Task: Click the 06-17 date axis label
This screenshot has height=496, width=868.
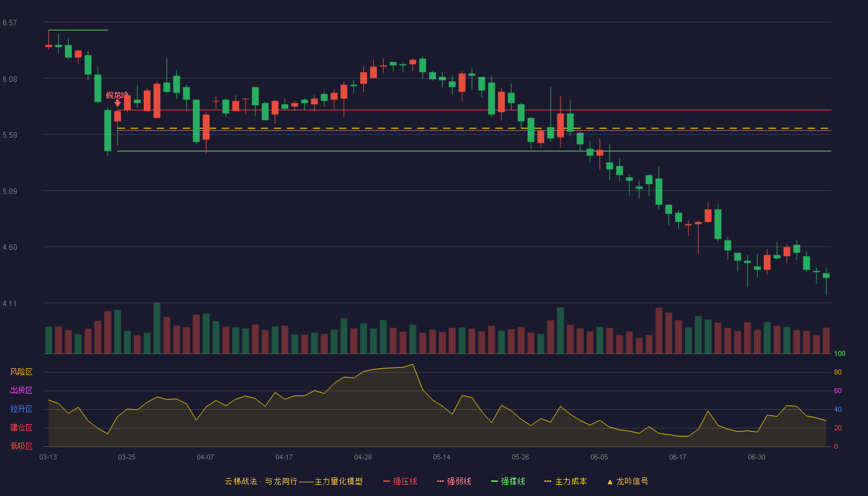Action: pos(678,457)
